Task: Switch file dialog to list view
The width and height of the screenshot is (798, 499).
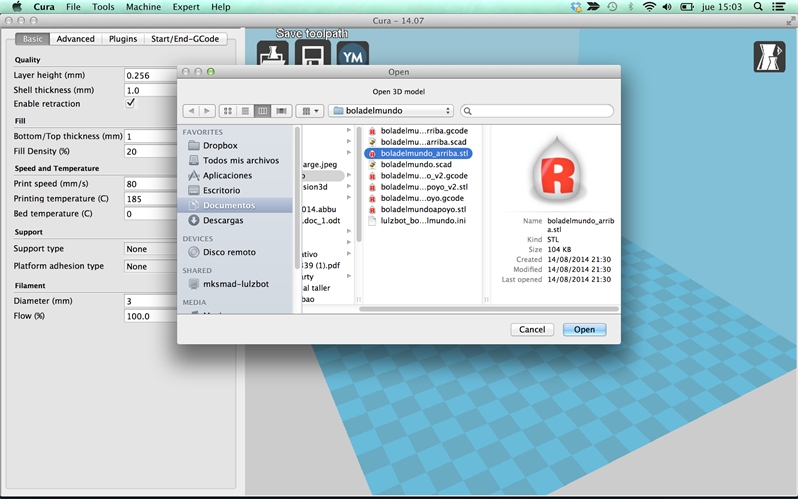Action: pyautogui.click(x=245, y=111)
